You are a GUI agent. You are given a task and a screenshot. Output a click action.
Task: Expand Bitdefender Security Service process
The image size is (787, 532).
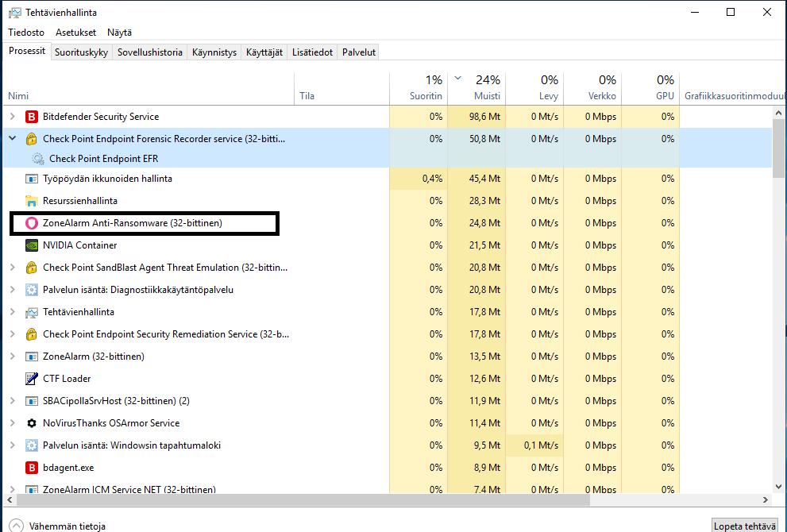coord(13,117)
